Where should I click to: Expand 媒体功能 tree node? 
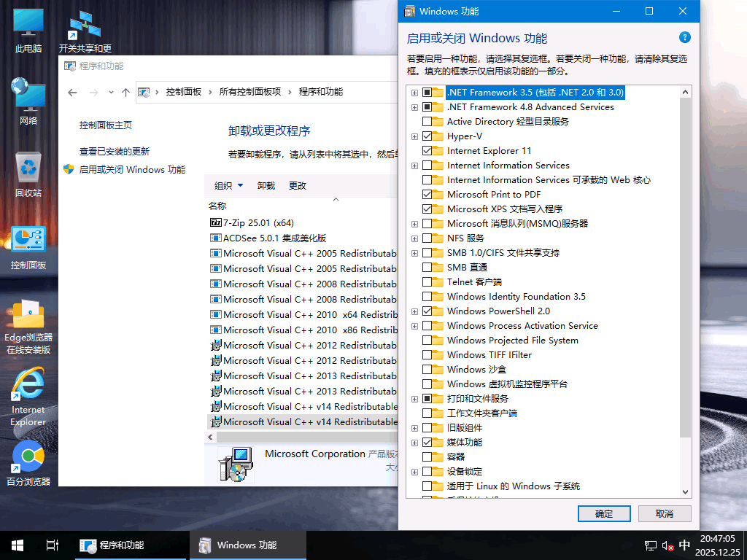pyautogui.click(x=414, y=443)
